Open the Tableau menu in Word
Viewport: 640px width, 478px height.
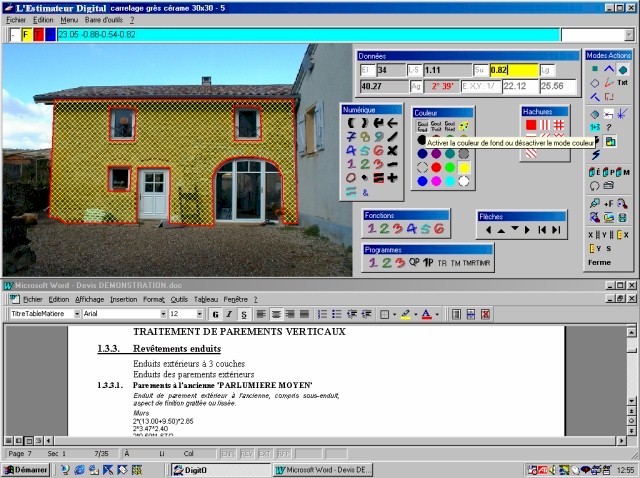pos(206,299)
